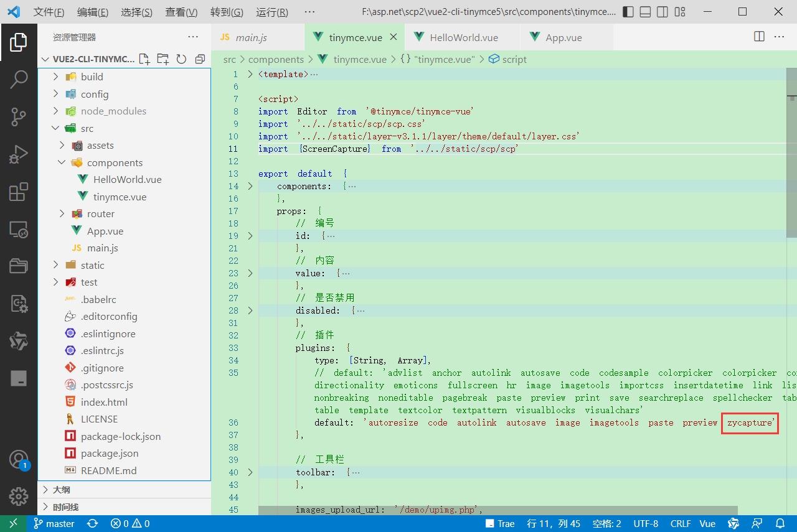Viewport: 797px width, 532px height.
Task: Synchronize changes icon in status bar
Action: click(93, 524)
